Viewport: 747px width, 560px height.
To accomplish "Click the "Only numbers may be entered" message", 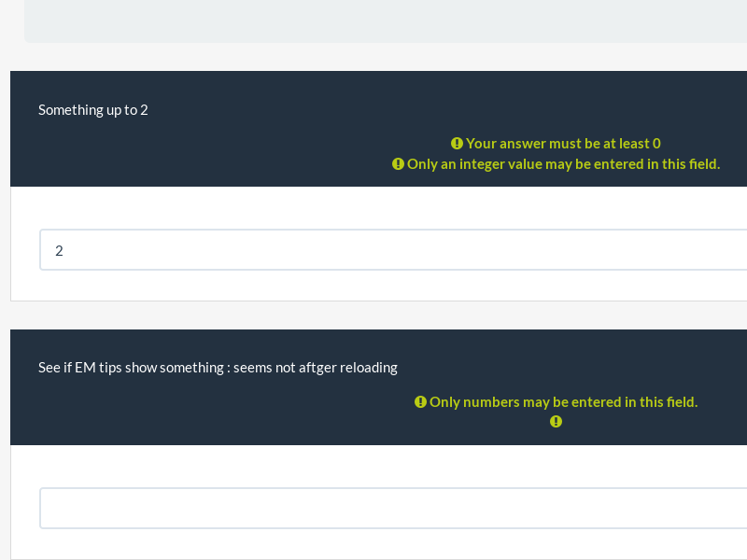I will pos(563,402).
